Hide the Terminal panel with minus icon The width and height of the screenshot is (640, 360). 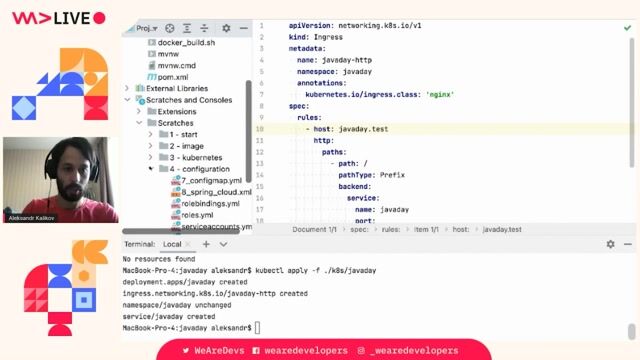pyautogui.click(x=628, y=244)
